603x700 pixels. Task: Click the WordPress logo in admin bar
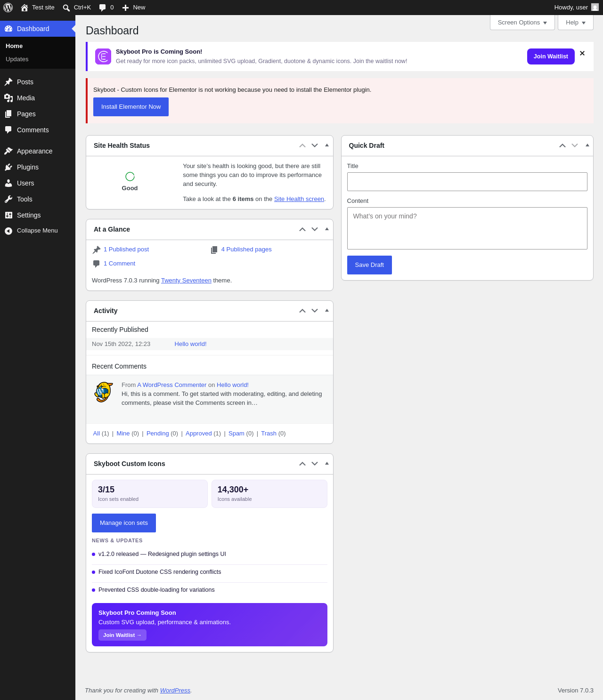8,8
